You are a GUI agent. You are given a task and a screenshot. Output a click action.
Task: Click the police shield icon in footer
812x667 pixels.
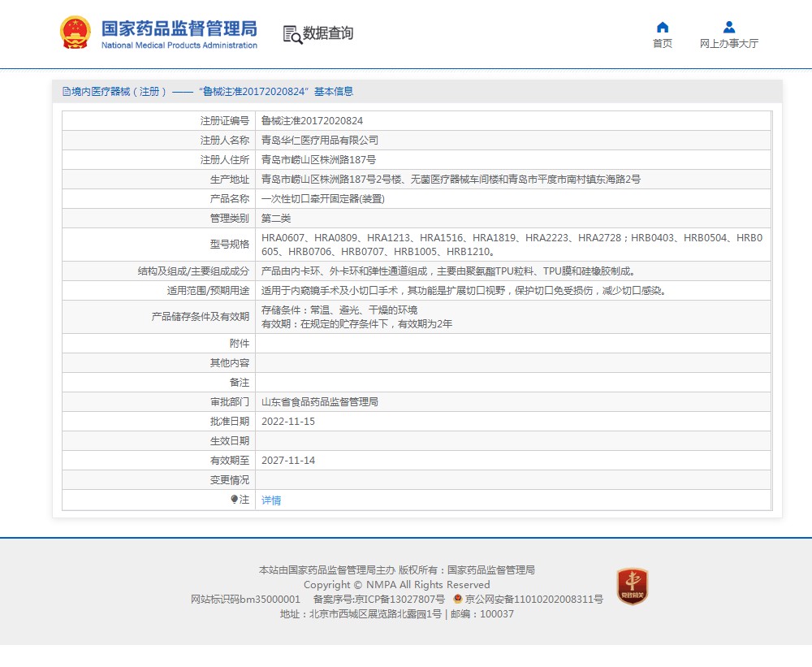tap(457, 599)
